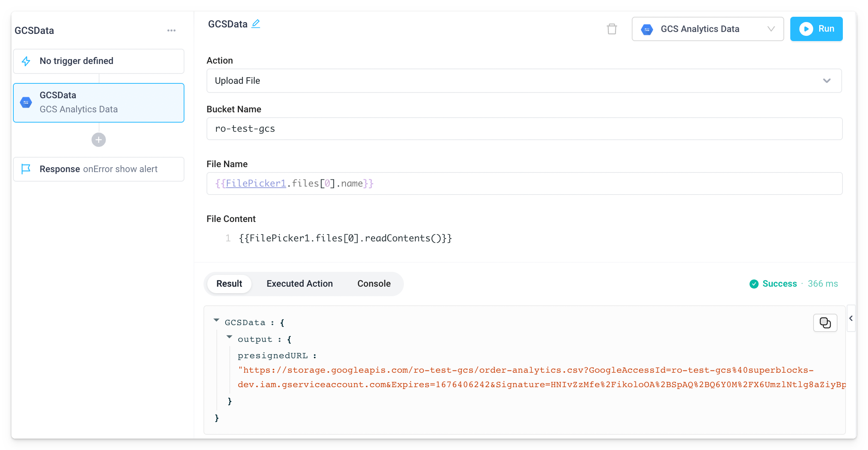
Task: Collapse the result panel using the right chevron
Action: pos(851,319)
